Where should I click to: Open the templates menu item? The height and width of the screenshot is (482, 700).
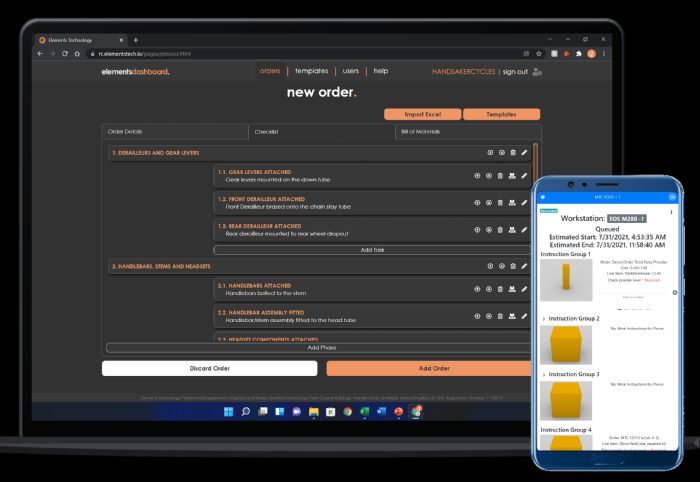[312, 71]
